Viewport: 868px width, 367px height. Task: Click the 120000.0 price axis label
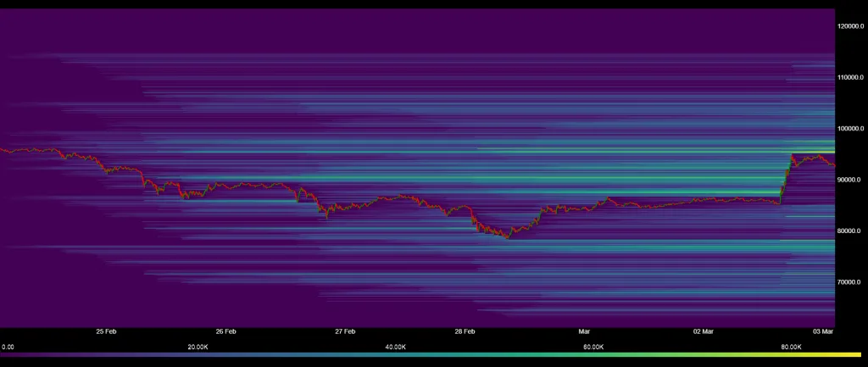pos(851,26)
